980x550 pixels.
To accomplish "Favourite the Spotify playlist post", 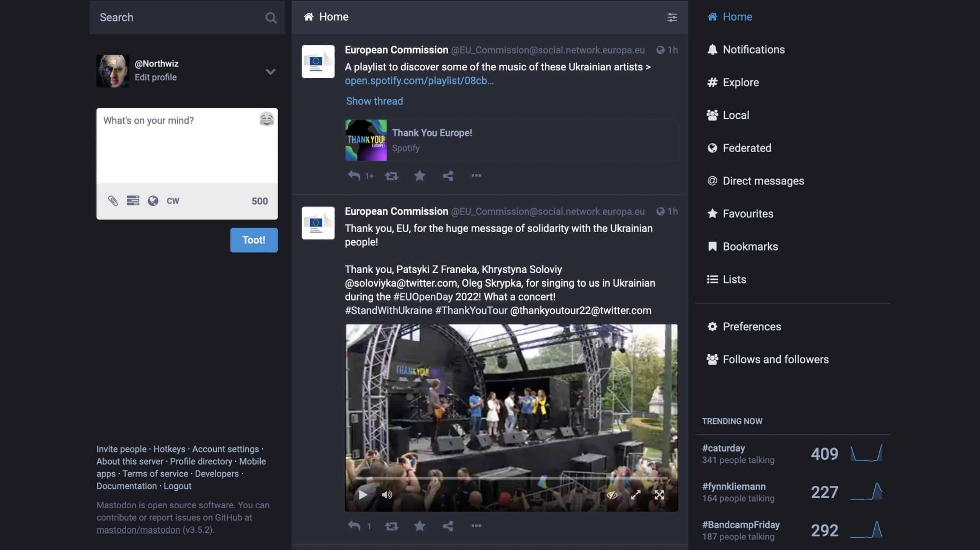I will click(x=420, y=176).
